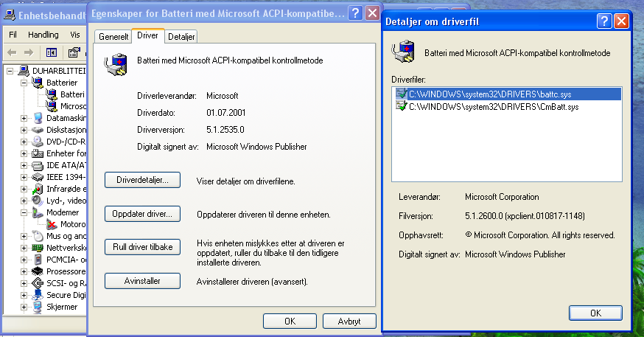Select the Enheter for tree item
This screenshot has width=644, height=337.
tap(59, 153)
